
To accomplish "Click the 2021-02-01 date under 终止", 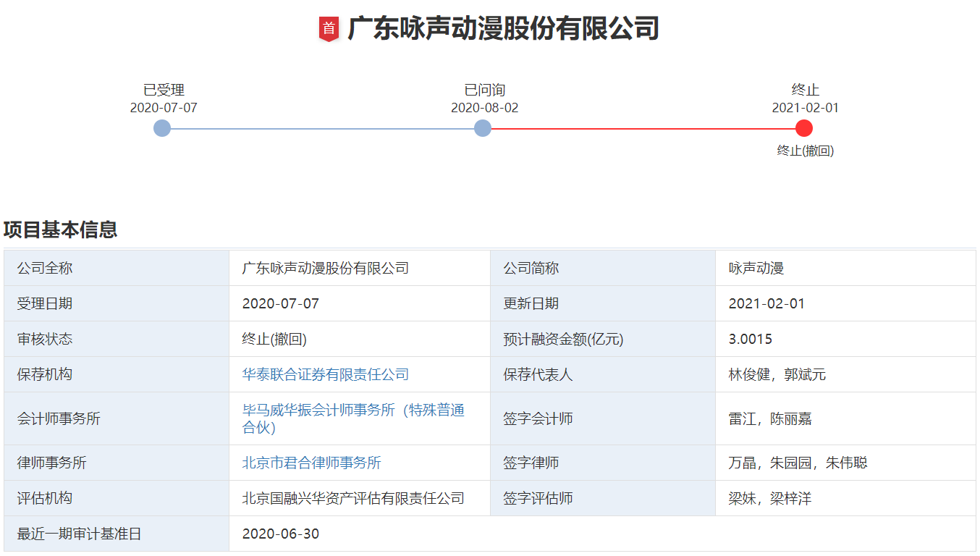I will click(806, 108).
